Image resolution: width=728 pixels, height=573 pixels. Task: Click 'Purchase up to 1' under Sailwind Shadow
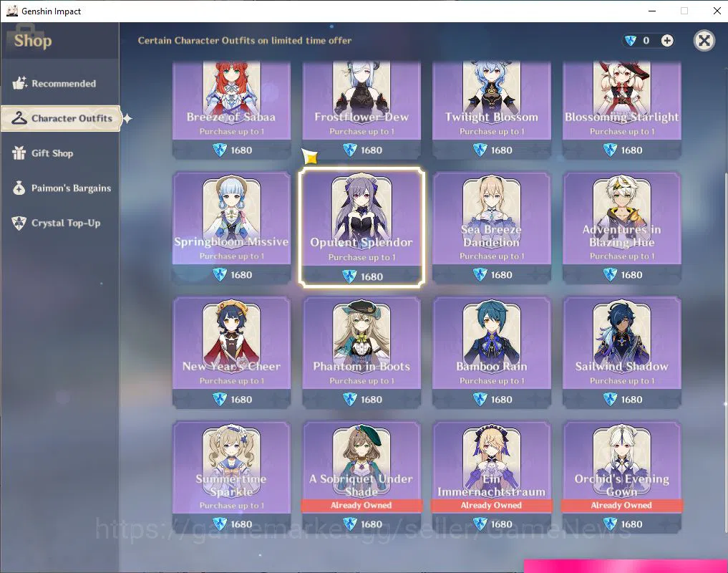[x=621, y=380]
